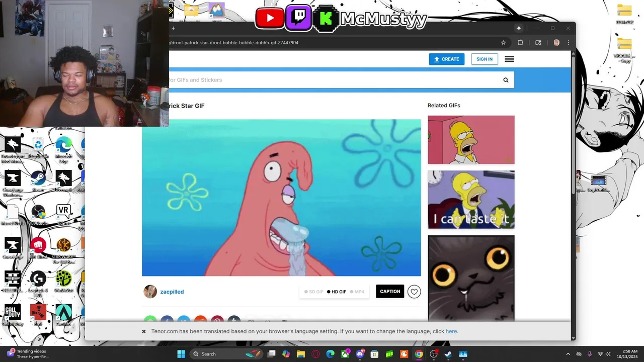Open the drooling black cat GIF
644x362 pixels.
(x=471, y=278)
